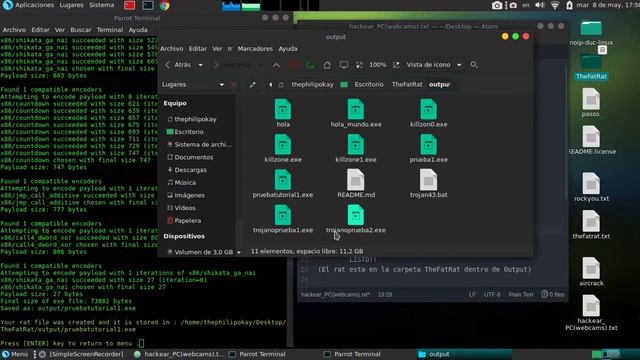Open Ir menu in file manager

[x=230, y=49]
